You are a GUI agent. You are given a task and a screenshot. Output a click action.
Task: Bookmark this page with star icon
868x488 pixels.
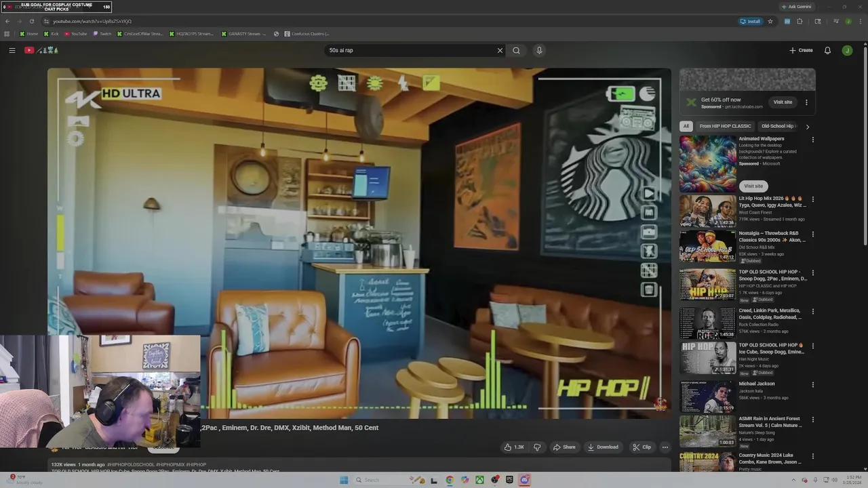coord(770,21)
